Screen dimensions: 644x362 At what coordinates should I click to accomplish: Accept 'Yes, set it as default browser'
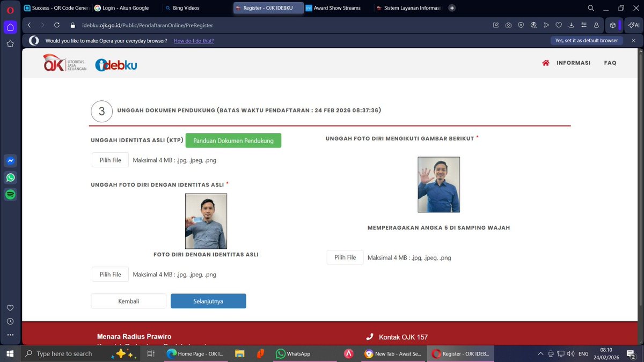(586, 40)
